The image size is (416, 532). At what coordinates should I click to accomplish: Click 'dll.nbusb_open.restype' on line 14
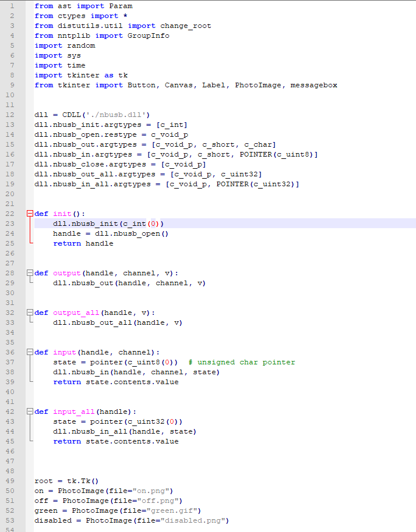86,134
